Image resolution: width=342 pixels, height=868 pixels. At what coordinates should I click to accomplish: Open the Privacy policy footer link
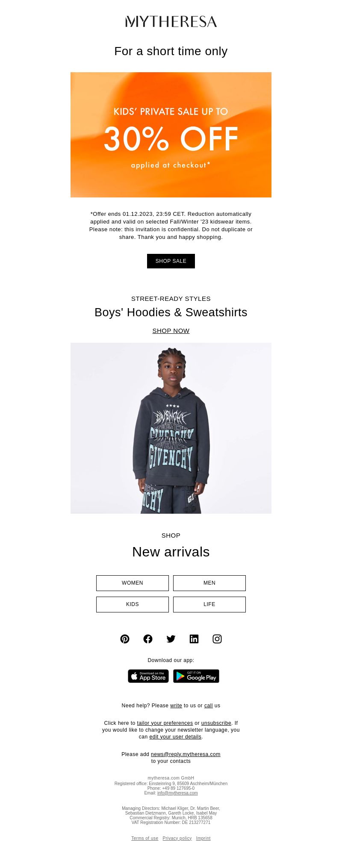tap(177, 839)
